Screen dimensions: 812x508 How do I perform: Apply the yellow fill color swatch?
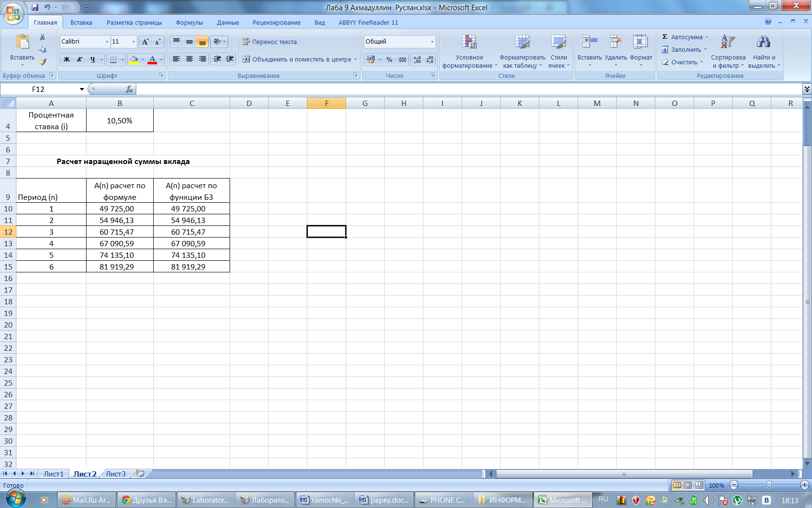point(134,60)
